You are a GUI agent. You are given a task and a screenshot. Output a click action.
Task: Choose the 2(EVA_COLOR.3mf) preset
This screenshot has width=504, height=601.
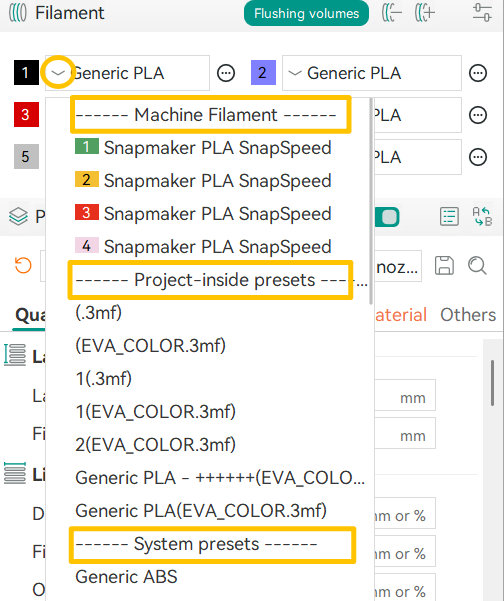coord(155,445)
